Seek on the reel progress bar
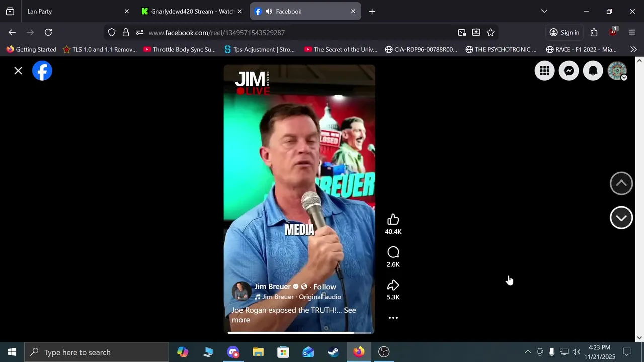The width and height of the screenshot is (644, 362). pos(299,332)
